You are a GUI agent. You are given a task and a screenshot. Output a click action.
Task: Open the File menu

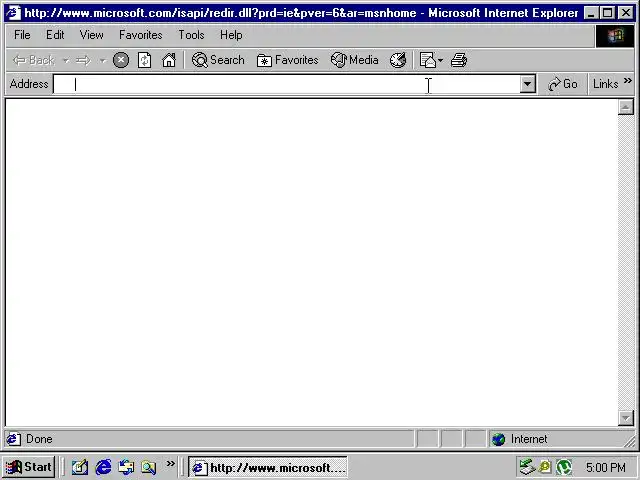pyautogui.click(x=22, y=35)
